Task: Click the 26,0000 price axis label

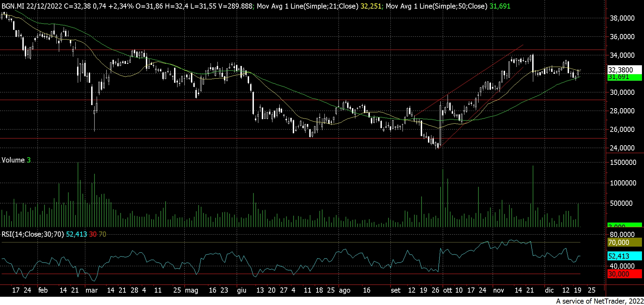Action: pos(622,129)
